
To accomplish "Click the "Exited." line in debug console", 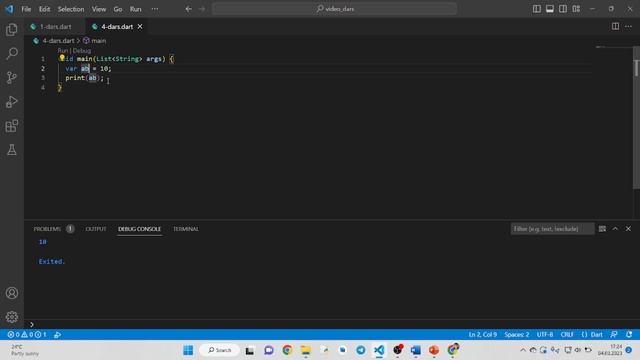I will 52,262.
